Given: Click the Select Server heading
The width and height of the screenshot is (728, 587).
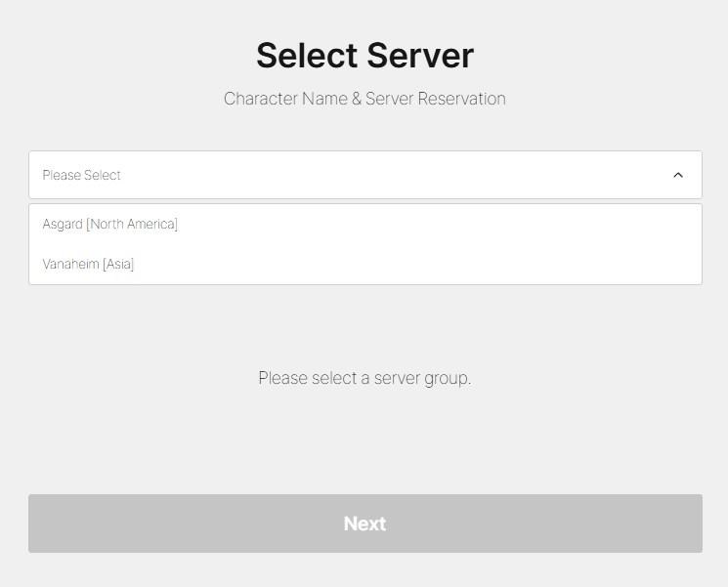Looking at the screenshot, I should (364, 56).
